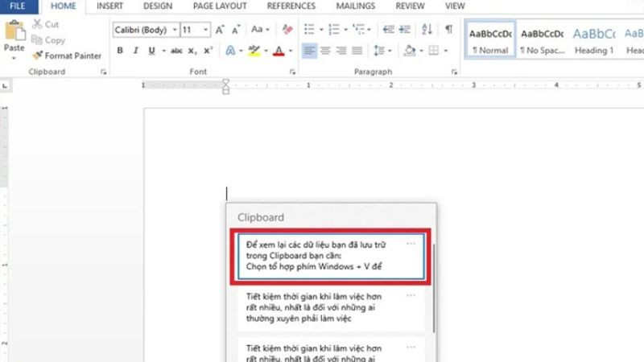This screenshot has height=362, width=644.
Task: Toggle underline formatting
Action: tap(151, 51)
